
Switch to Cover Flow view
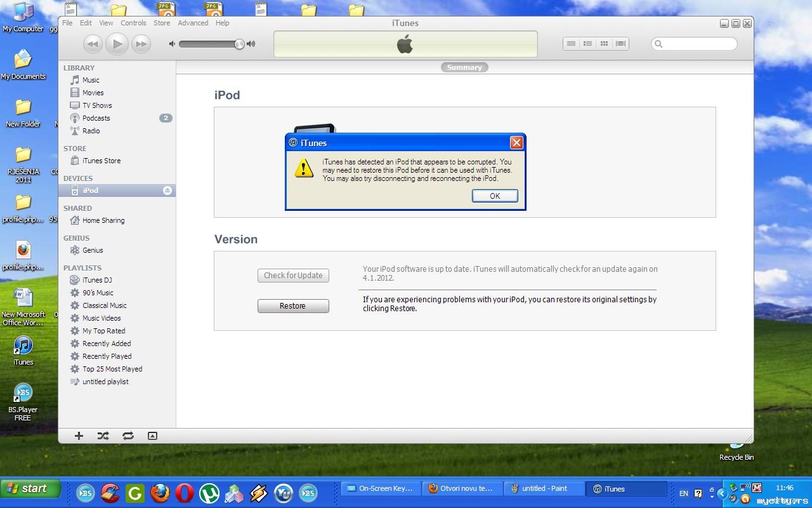(x=620, y=44)
